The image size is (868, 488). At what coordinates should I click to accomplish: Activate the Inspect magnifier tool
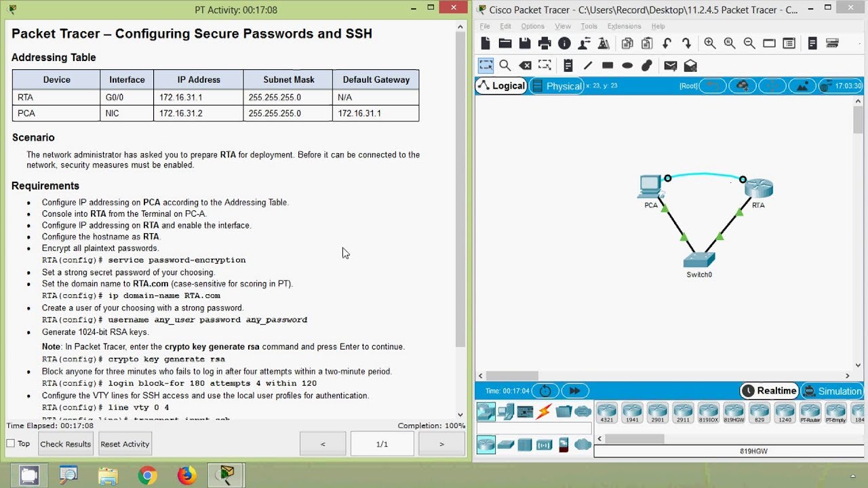(505, 65)
